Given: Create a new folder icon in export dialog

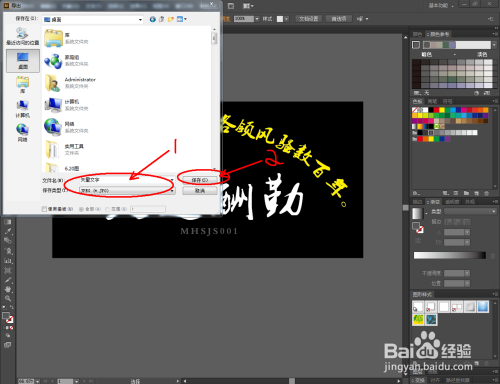Looking at the screenshot, I should coord(171,19).
